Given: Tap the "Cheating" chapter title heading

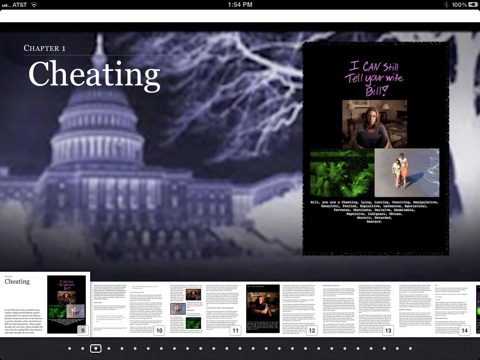Looking at the screenshot, I should click(94, 75).
